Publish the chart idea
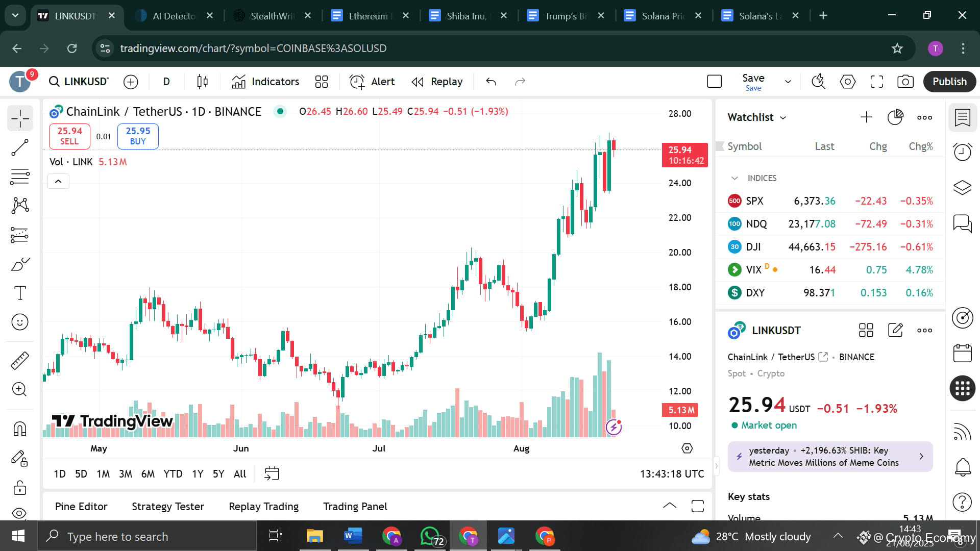Screen dimensions: 980x551 [949, 82]
